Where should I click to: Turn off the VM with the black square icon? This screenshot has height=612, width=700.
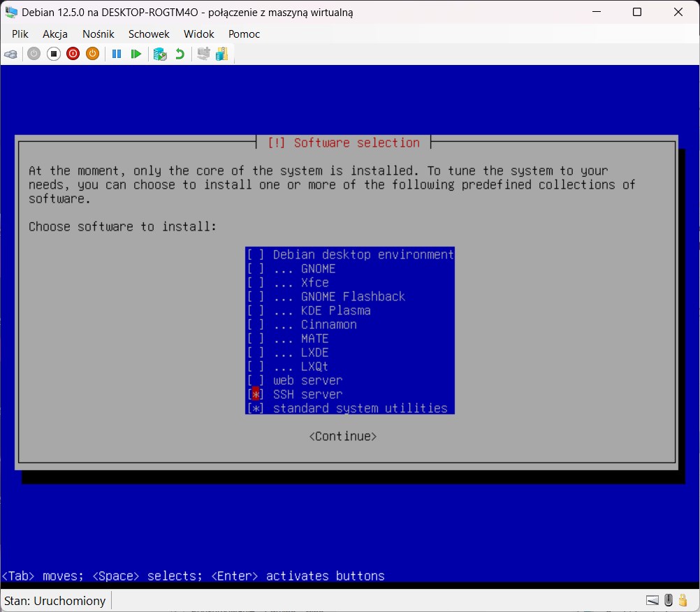coord(54,54)
